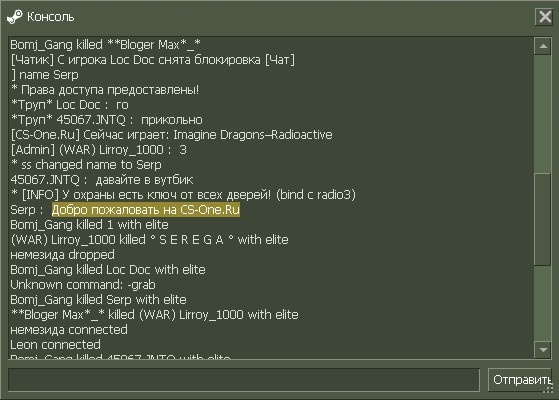This screenshot has width=559, height=400.
Task: Click highlighted text 'Добро пожаловать на CS-One.Ru'
Action: [x=146, y=210]
